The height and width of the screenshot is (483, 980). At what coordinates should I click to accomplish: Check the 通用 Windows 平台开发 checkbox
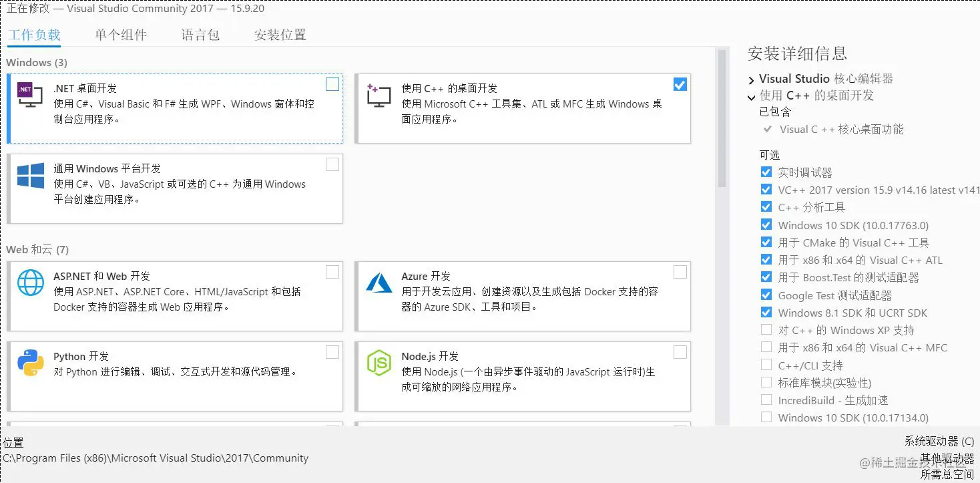[x=332, y=164]
